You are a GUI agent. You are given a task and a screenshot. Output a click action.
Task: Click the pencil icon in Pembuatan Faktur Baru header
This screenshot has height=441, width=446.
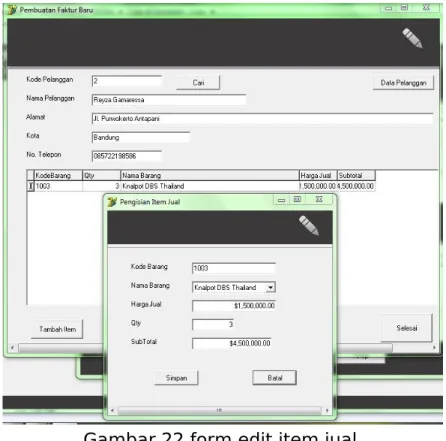click(412, 38)
